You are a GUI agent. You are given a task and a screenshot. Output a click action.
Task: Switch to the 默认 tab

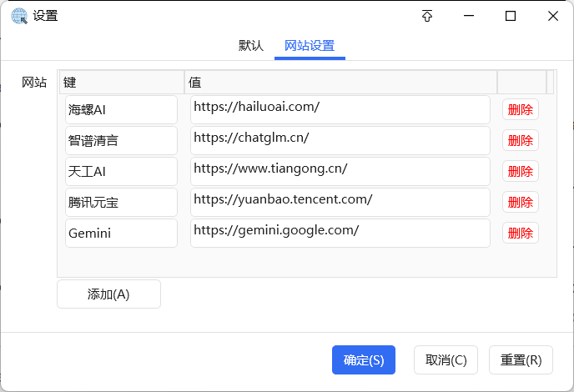[x=251, y=46]
